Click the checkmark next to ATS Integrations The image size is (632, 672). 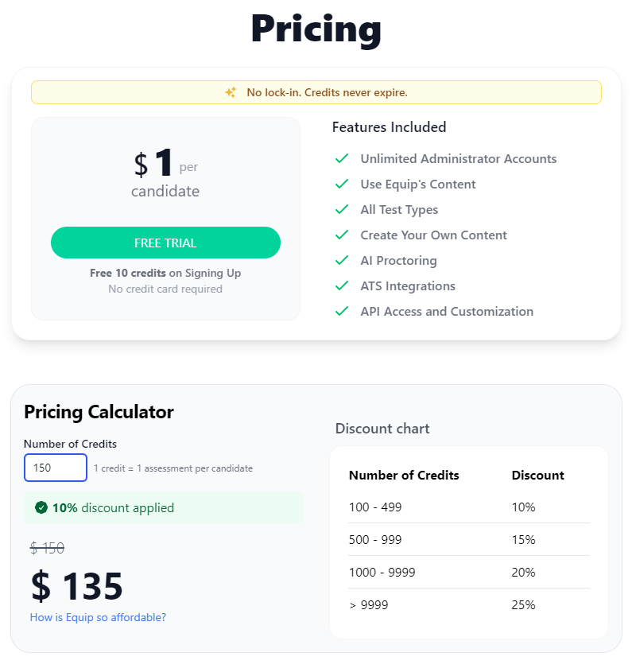[x=342, y=286]
